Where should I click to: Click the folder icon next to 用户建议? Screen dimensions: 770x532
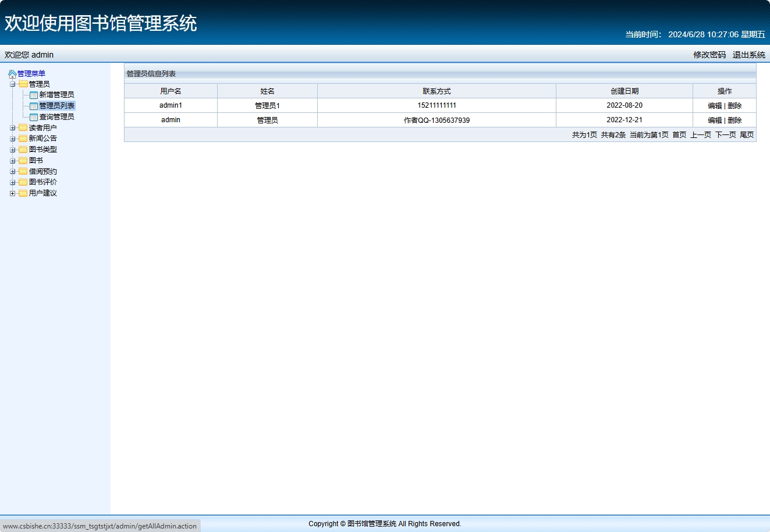[x=23, y=193]
